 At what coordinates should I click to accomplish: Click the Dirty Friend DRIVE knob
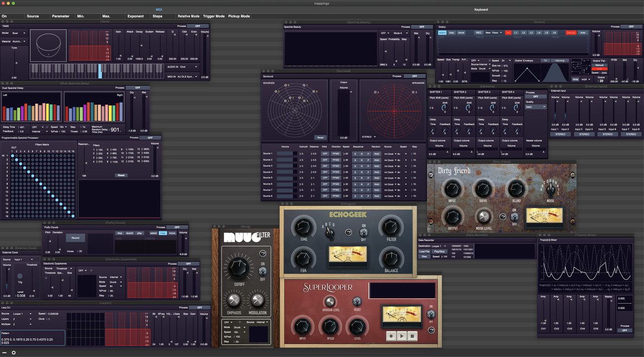click(484, 189)
